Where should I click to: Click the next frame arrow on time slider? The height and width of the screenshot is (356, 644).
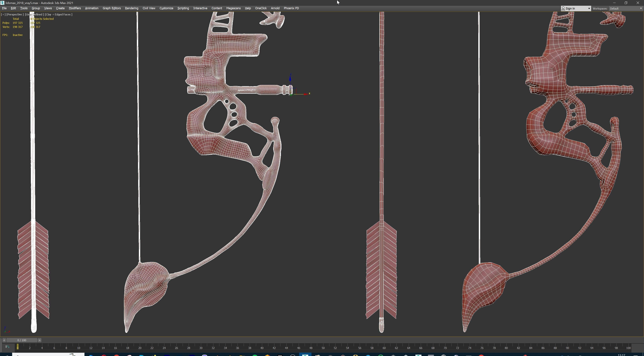coord(40,340)
